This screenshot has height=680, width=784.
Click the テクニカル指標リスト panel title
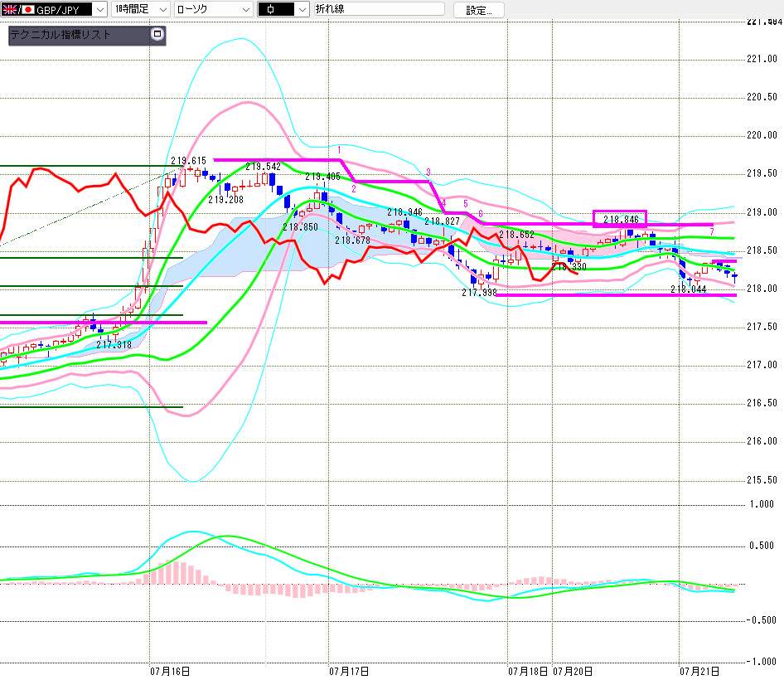click(60, 35)
